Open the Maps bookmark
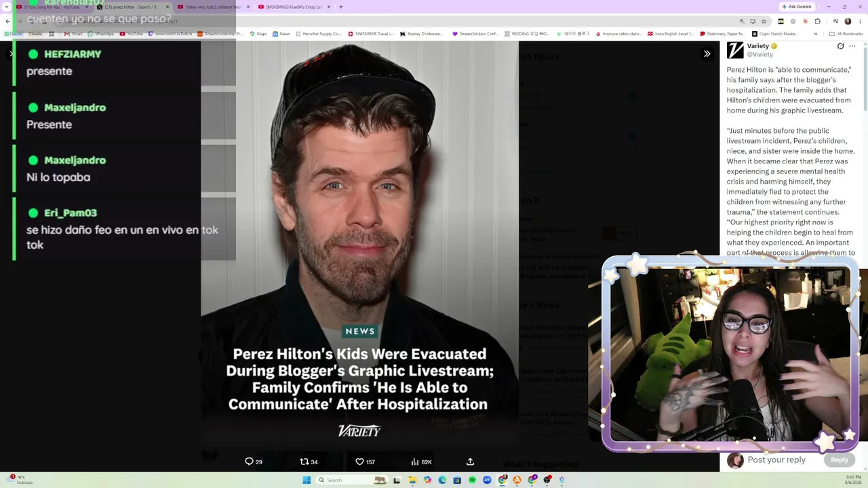This screenshot has width=868, height=488. tap(258, 34)
